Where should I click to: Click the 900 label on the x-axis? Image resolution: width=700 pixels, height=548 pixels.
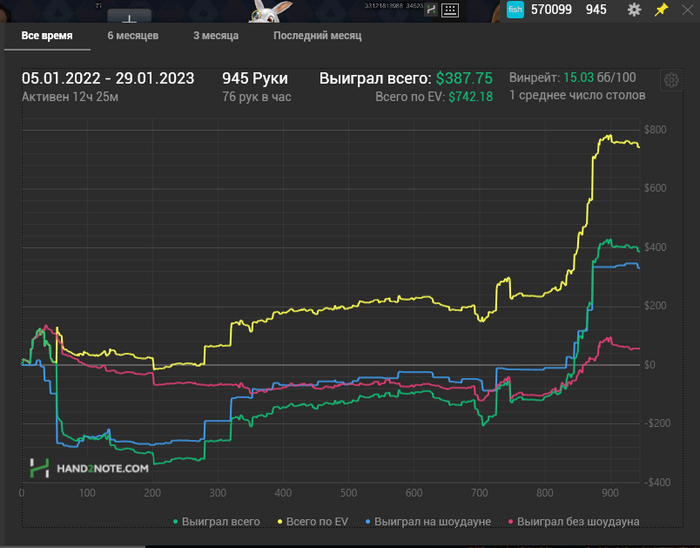click(610, 493)
